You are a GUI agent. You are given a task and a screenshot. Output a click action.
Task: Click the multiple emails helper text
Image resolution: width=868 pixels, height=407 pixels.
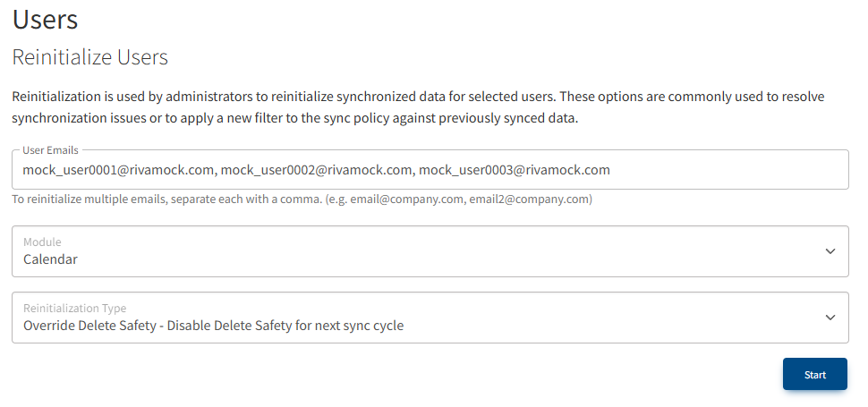click(179, 199)
